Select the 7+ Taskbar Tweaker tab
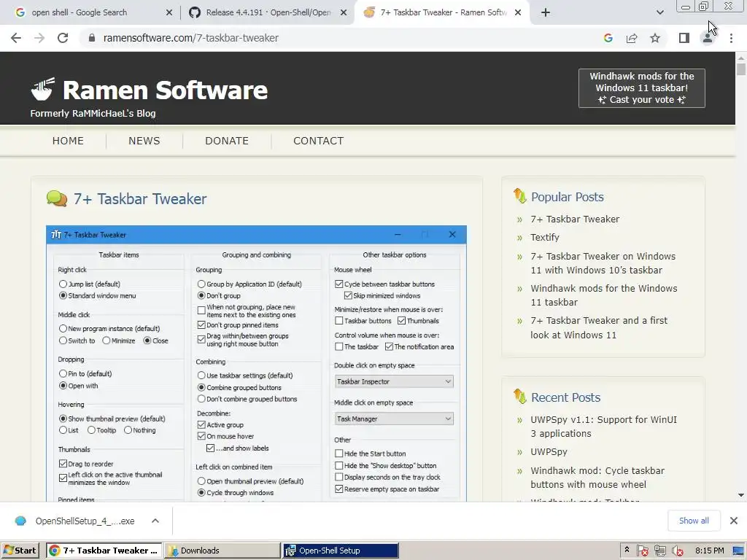 [x=441, y=12]
